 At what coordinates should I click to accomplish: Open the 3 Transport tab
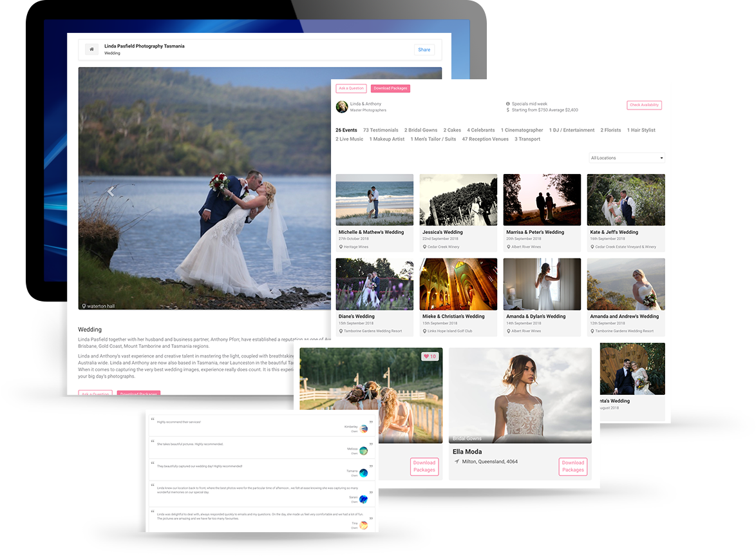click(x=527, y=139)
